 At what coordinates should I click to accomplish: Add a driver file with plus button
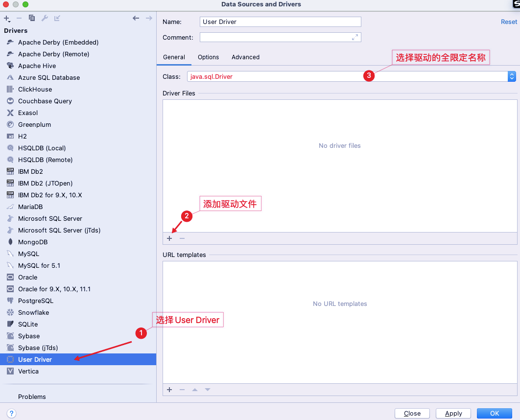(169, 238)
